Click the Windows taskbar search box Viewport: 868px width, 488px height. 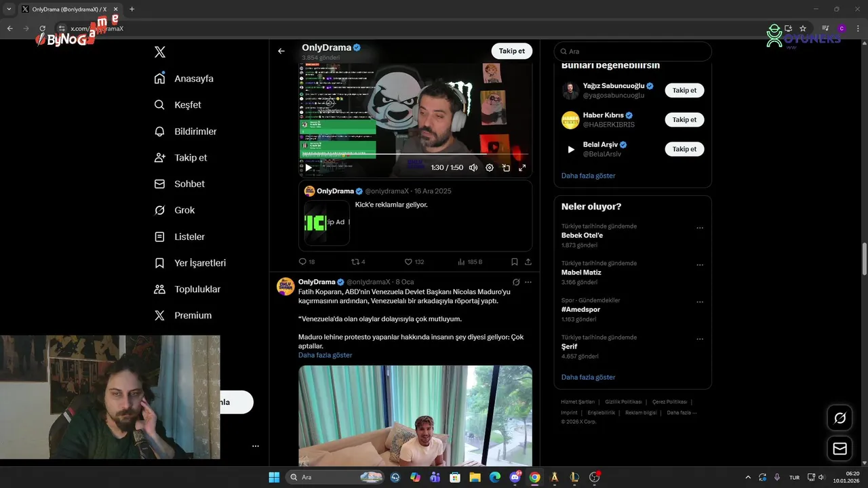tap(336, 477)
